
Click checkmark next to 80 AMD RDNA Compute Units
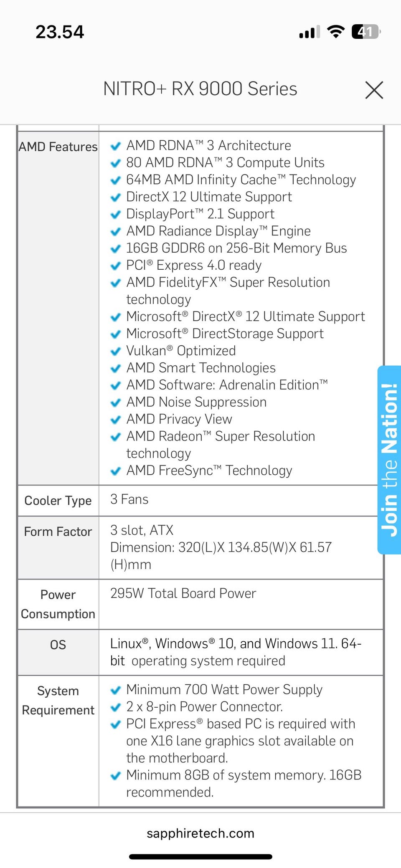pos(115,163)
